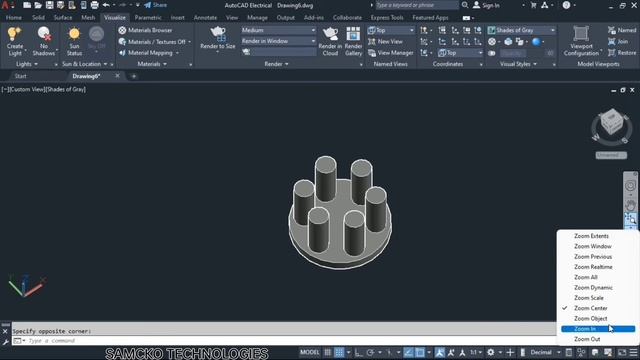Viewport: 640px width, 360px height.
Task: Click the highlighted Zoom In entry
Action: click(x=598, y=329)
